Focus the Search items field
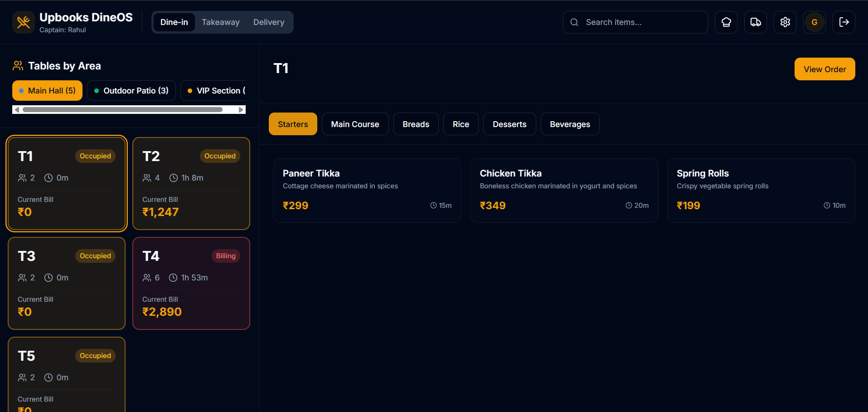The width and height of the screenshot is (868, 412). (635, 22)
